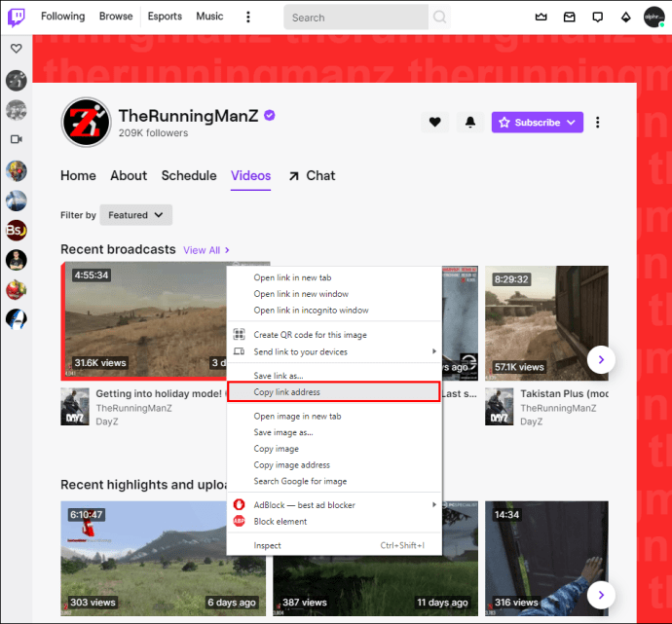Image resolution: width=672 pixels, height=624 pixels.
Task: Click the DayZ game cover beside Getting into holiday mode
Action: coord(75,407)
